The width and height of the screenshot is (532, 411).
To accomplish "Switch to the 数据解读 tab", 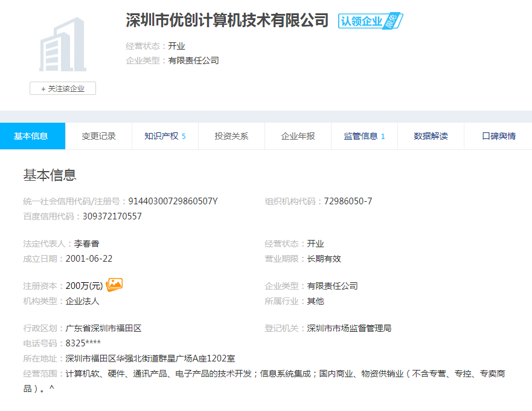I will [x=431, y=136].
